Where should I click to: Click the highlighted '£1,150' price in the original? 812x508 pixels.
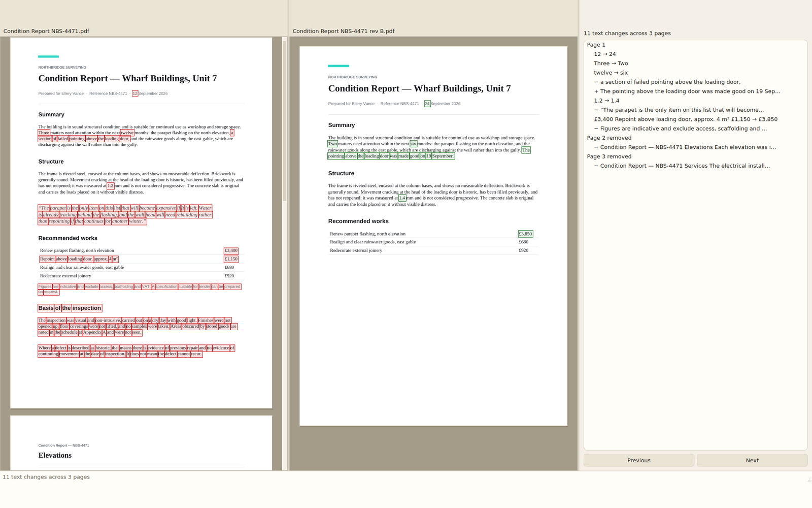click(x=231, y=259)
